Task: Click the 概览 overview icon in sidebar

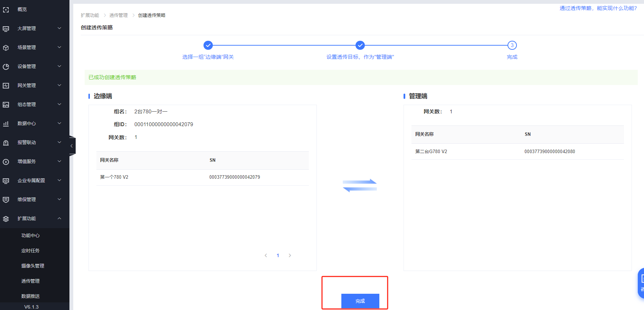Action: 6,10
